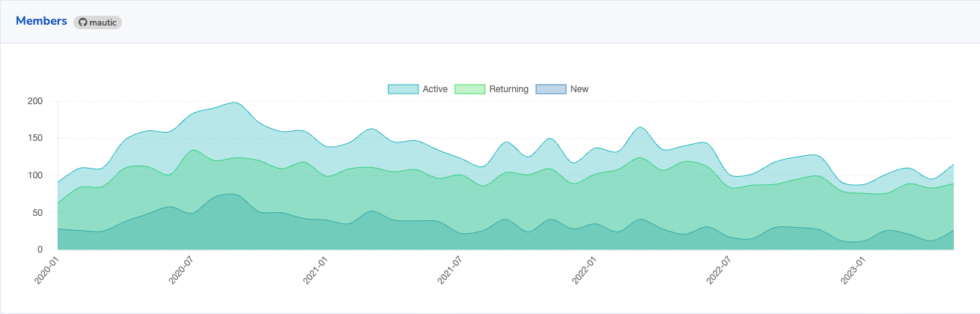The width and height of the screenshot is (980, 314).
Task: Click the 200 y-axis value
Action: 35,101
